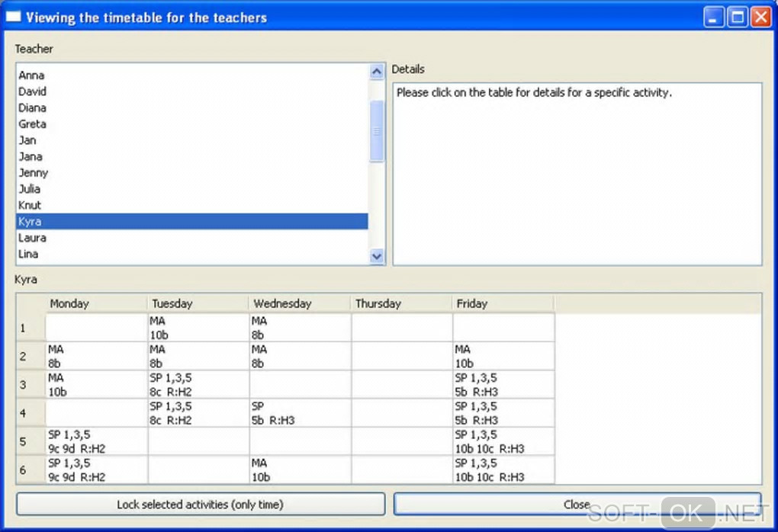Click the window icon in the title bar

[x=14, y=17]
